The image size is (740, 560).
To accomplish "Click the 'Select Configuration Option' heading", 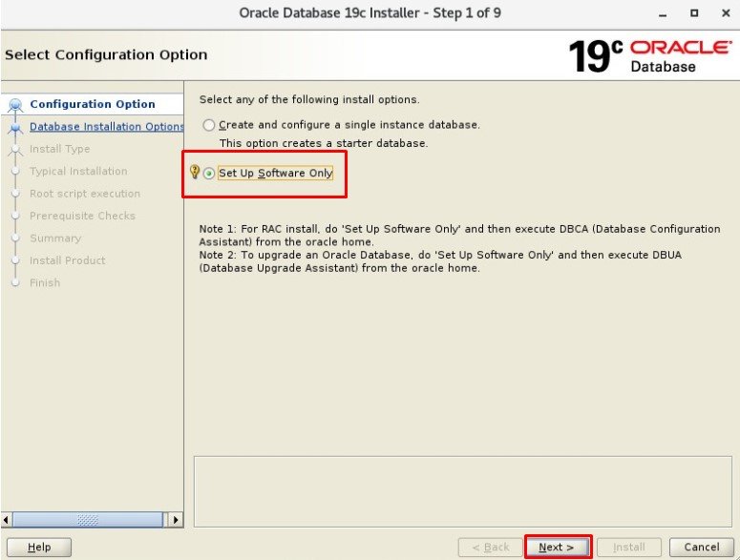I will tap(106, 54).
